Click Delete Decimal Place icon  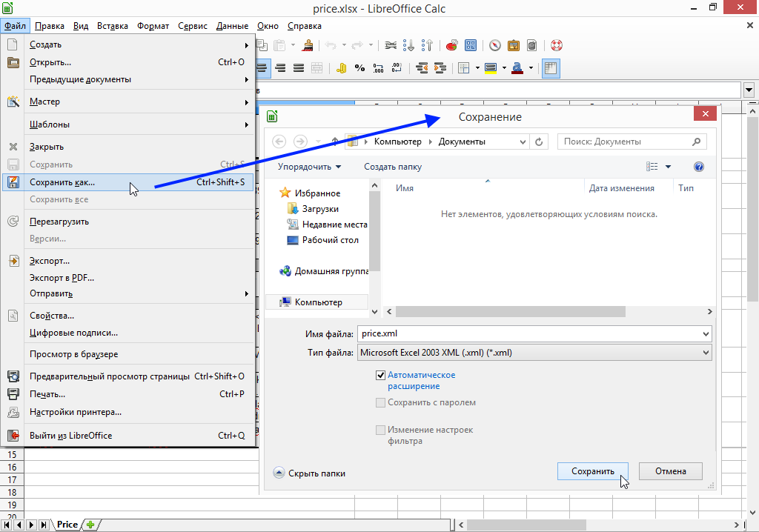pos(397,68)
